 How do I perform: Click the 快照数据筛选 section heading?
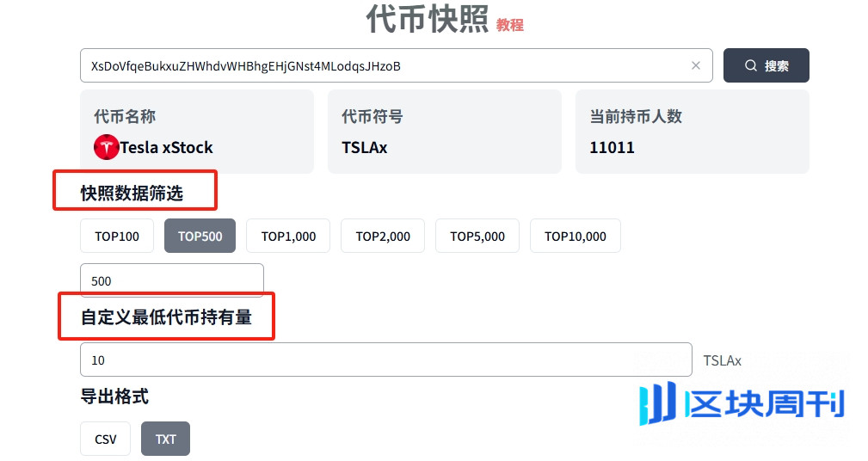pos(132,194)
